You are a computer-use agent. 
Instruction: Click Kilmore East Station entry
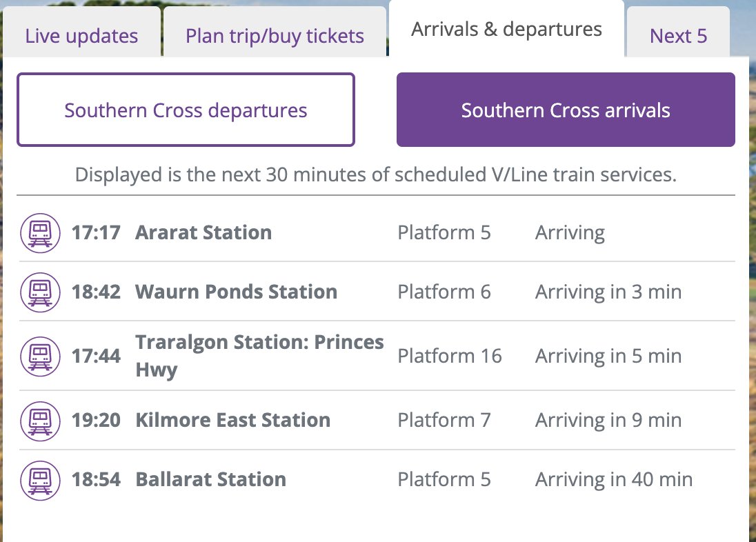tap(232, 421)
